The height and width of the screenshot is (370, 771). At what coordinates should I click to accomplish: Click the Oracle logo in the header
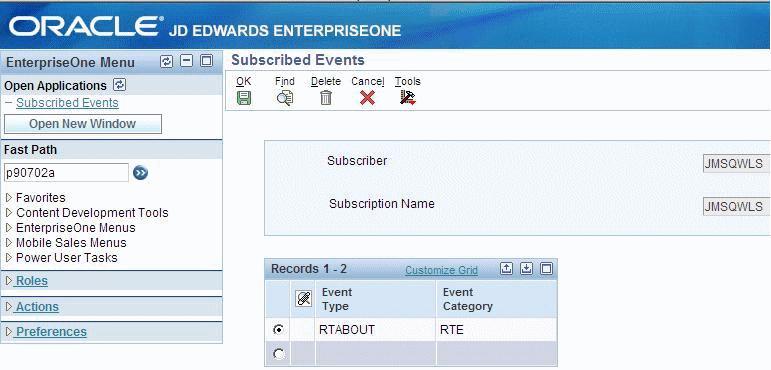click(86, 26)
